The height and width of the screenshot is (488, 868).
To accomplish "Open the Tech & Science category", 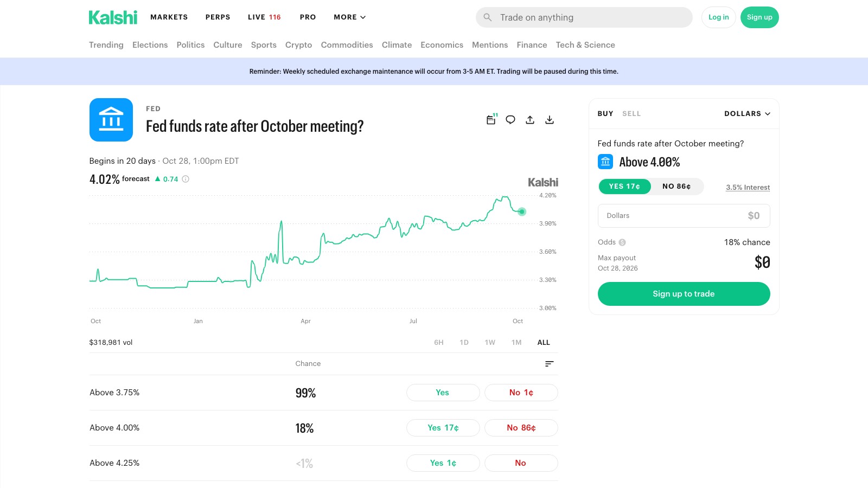I will (585, 45).
